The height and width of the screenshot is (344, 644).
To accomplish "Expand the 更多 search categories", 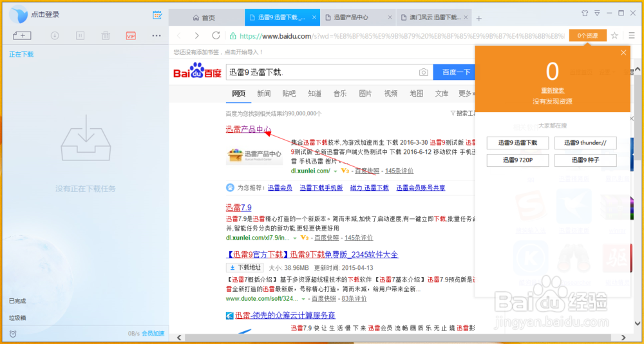I will [466, 93].
